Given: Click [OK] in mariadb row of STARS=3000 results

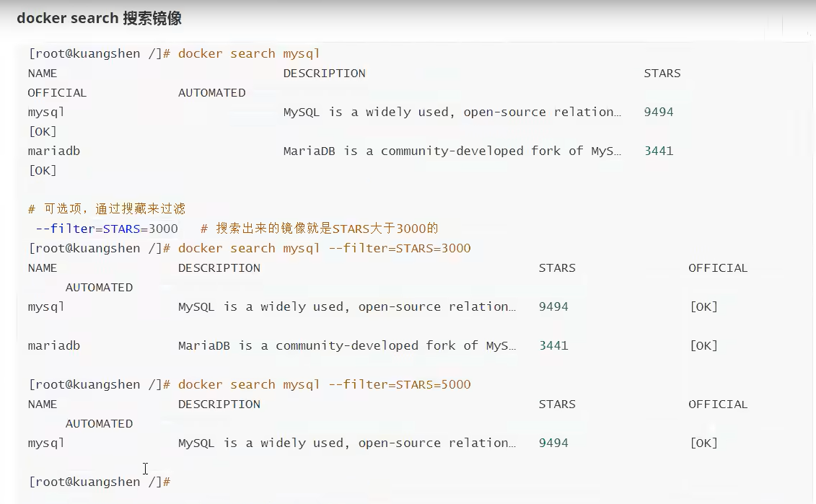Looking at the screenshot, I should click(x=703, y=346).
